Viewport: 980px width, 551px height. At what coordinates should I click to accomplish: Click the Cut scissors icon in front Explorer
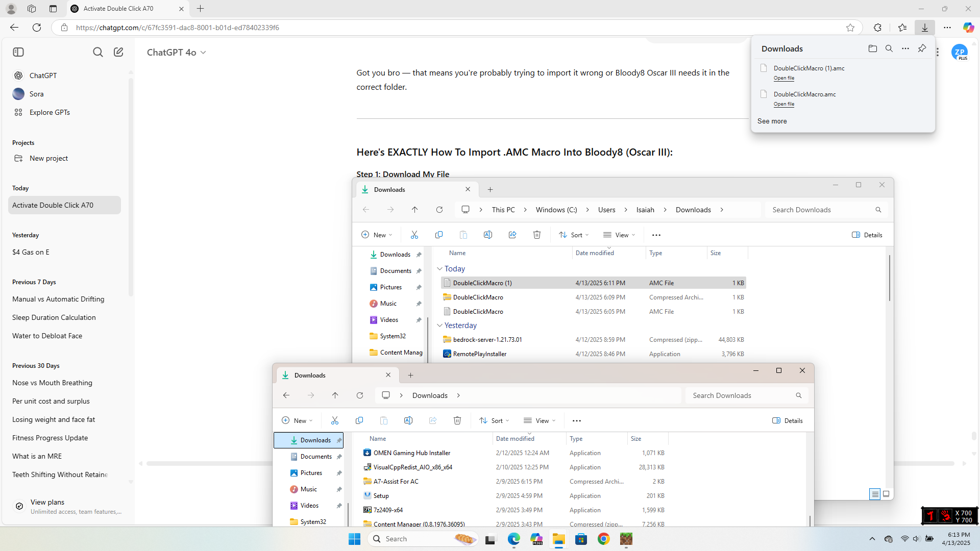pyautogui.click(x=335, y=420)
